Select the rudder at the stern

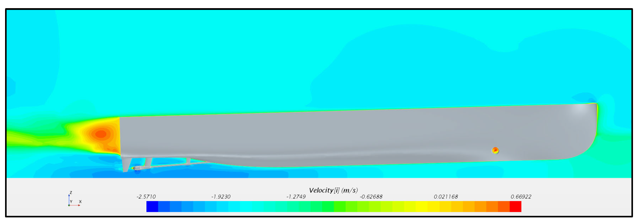click(126, 164)
